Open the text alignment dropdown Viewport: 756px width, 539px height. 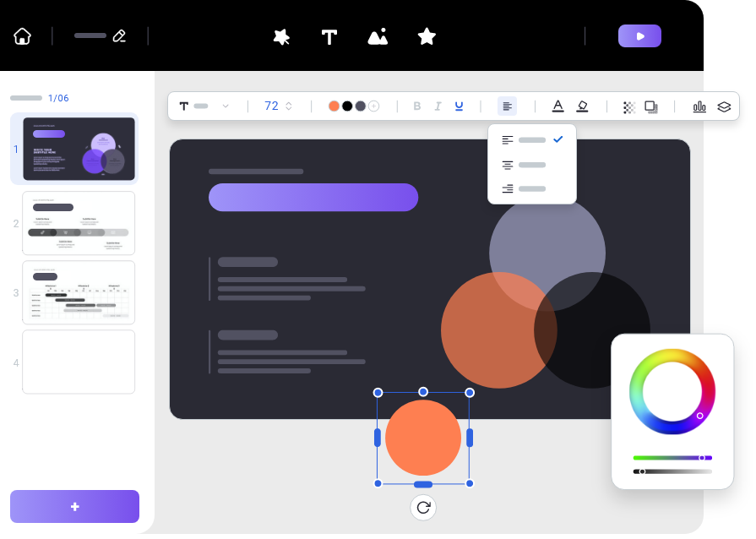point(506,106)
